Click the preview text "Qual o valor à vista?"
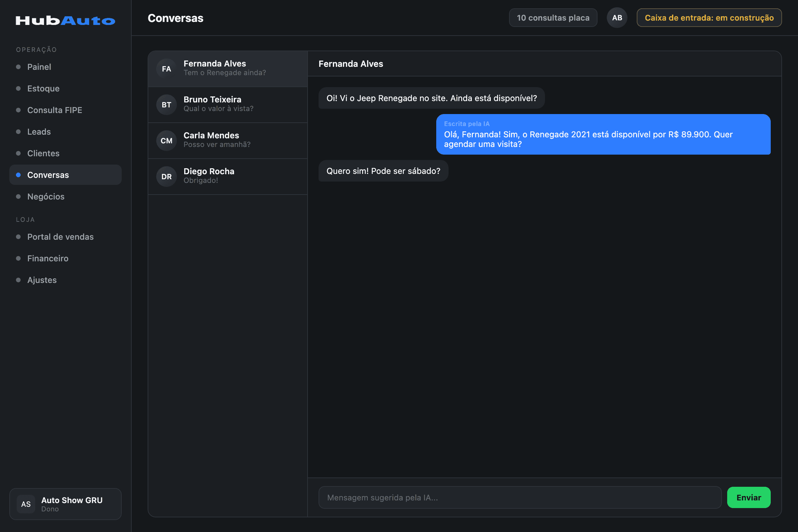Screen dimensions: 798x532 pyautogui.click(x=218, y=109)
